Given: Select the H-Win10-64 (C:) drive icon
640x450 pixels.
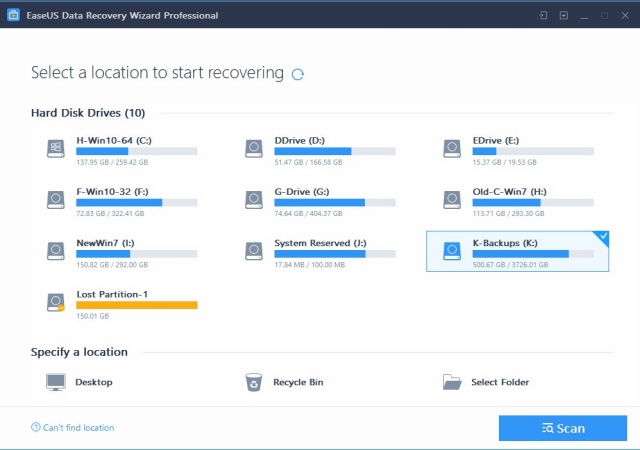Looking at the screenshot, I should pos(56,148).
